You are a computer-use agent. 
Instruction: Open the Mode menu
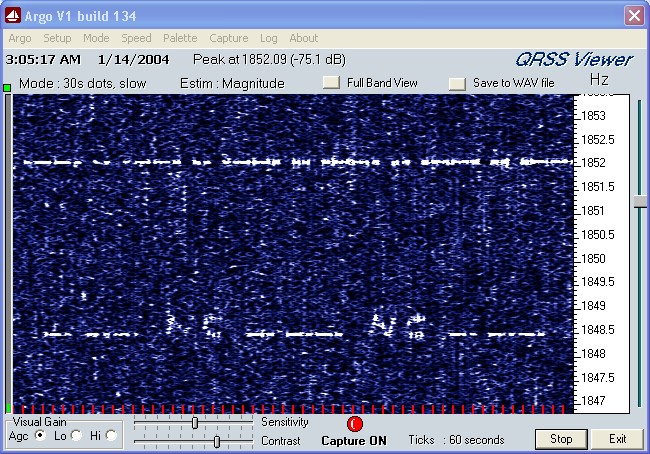pyautogui.click(x=96, y=38)
